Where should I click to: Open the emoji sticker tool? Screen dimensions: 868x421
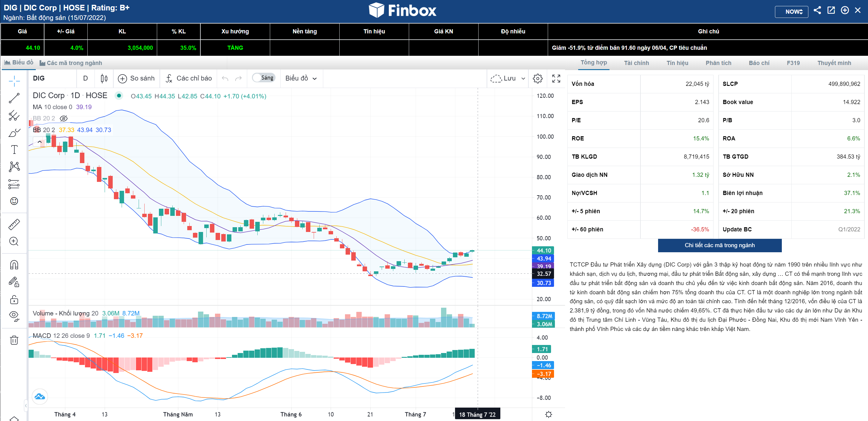tap(14, 201)
